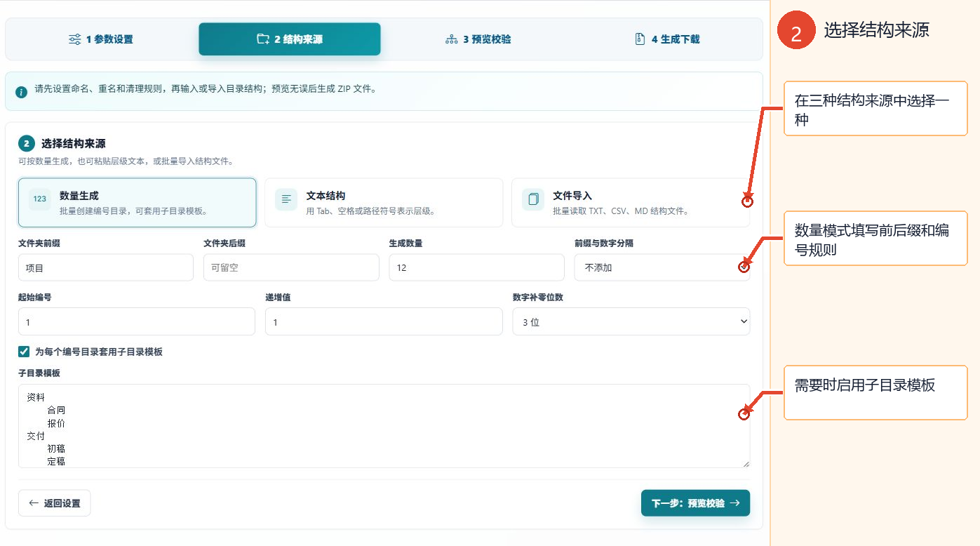Image resolution: width=980 pixels, height=546 pixels.
Task: Expand the 数字补零位数 dropdown
Action: [x=631, y=321]
